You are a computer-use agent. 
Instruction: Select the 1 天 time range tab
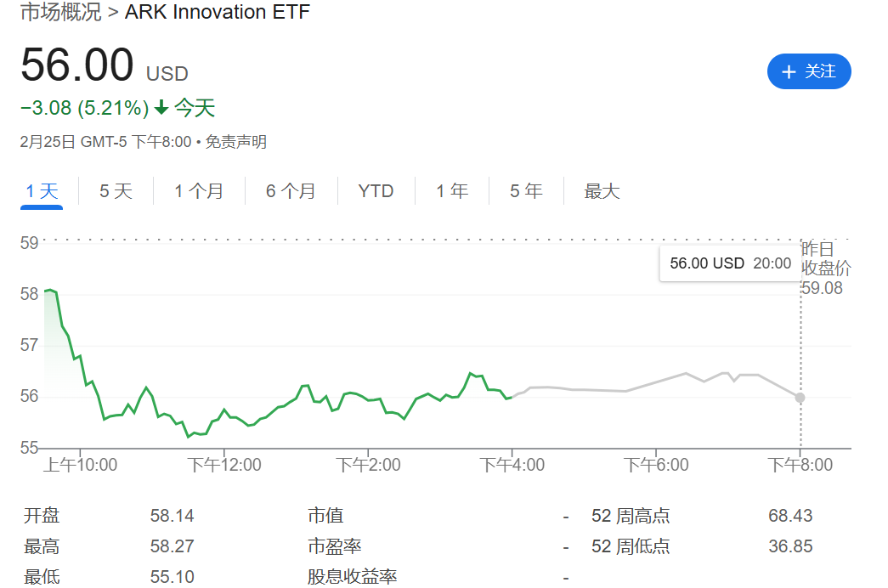tap(42, 191)
